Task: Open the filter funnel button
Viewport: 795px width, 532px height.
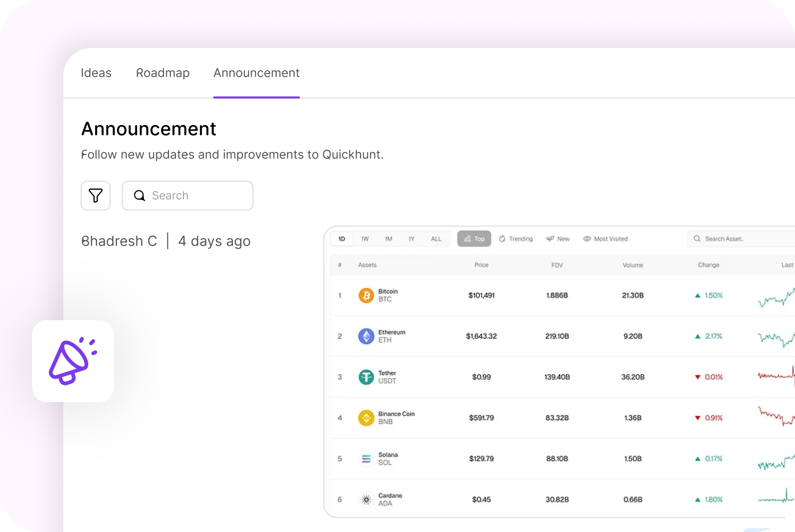Action: coord(96,195)
